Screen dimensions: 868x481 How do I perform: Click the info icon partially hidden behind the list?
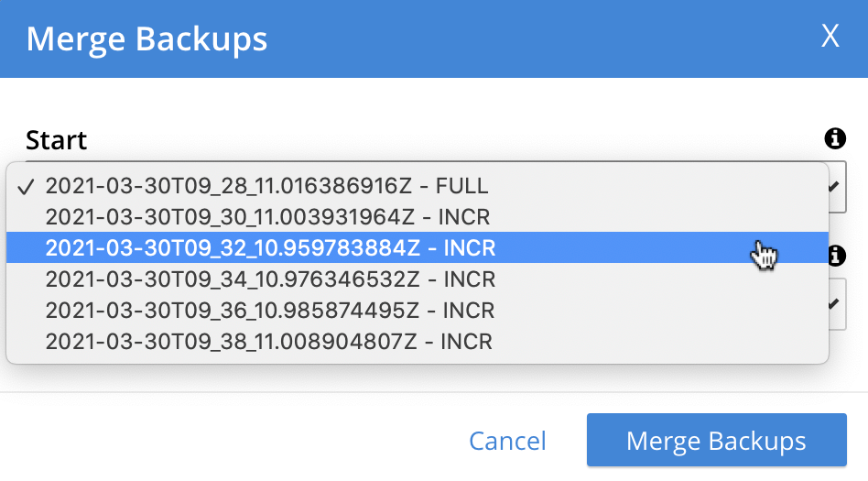836,257
